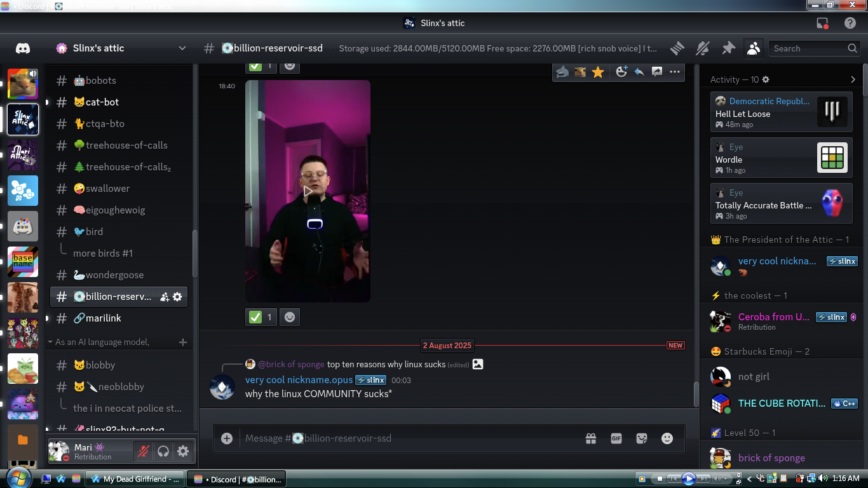
Task: Open the cat-bot channel
Action: [x=102, y=102]
